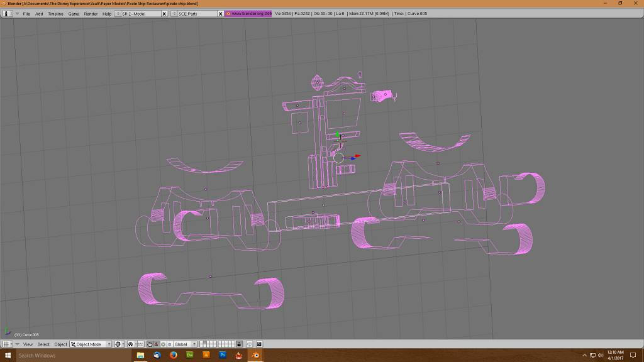This screenshot has width=644, height=362.
Task: Click the SCE:Parts scene name field
Action: pyautogui.click(x=197, y=14)
